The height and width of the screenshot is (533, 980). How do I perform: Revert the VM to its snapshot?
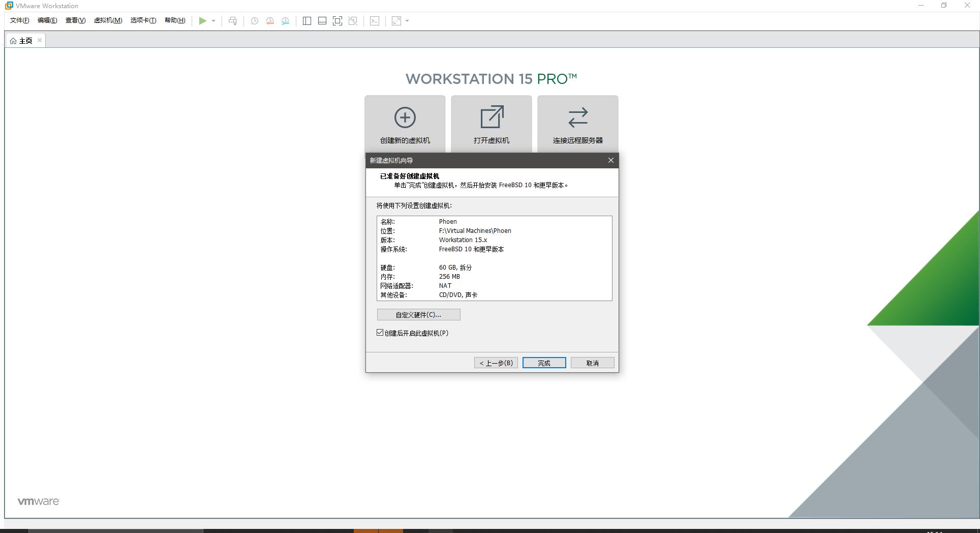269,21
